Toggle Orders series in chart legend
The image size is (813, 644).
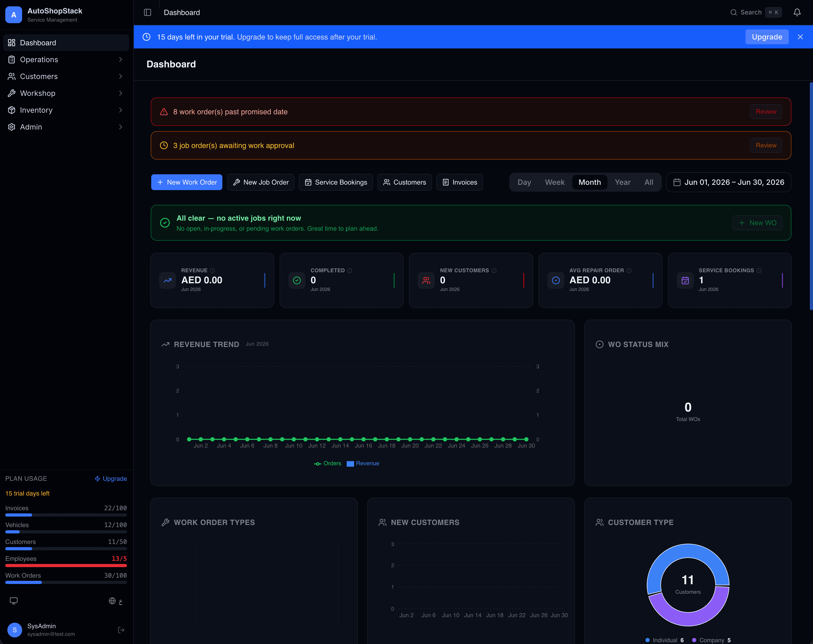(327, 463)
